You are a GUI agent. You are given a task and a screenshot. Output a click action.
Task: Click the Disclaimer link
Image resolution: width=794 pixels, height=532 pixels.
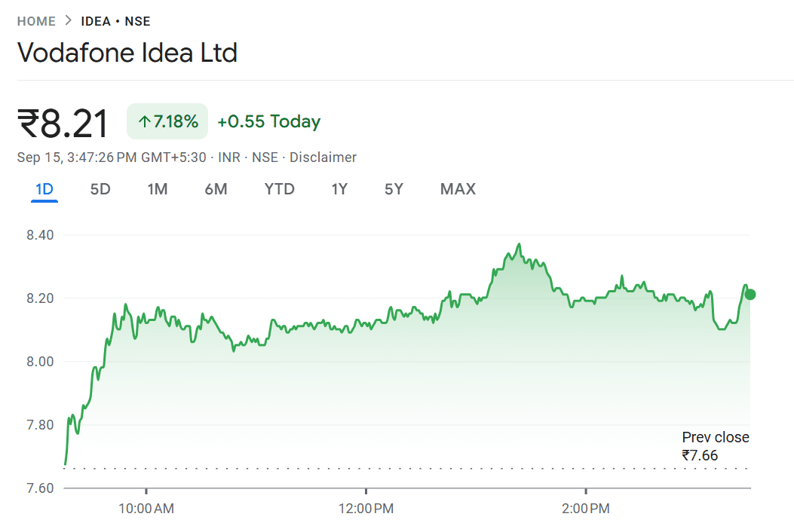pyautogui.click(x=323, y=157)
